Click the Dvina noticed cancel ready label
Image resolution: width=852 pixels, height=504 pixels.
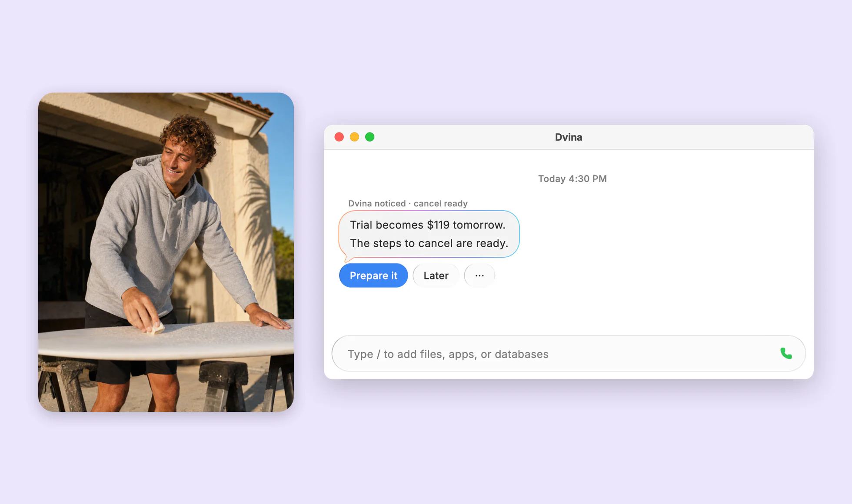click(x=408, y=203)
